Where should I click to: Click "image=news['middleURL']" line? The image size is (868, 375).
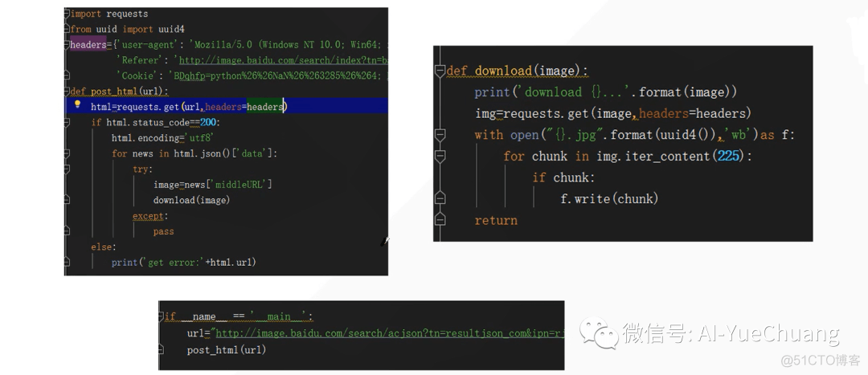(x=212, y=184)
